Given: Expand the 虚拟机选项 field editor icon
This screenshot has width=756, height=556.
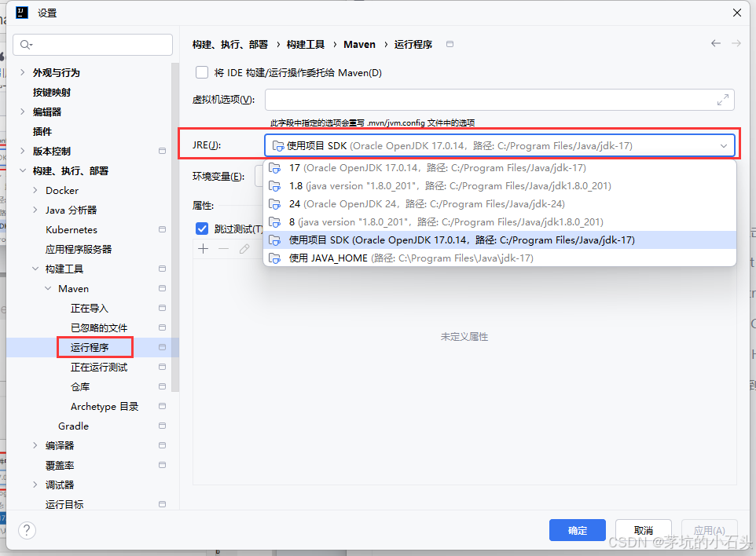Looking at the screenshot, I should click(x=722, y=100).
